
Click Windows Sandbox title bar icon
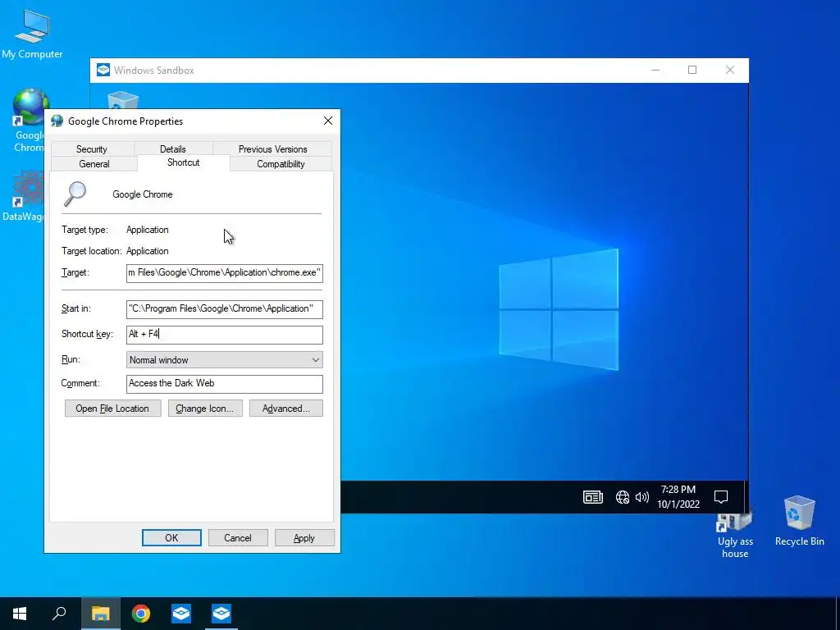tap(103, 71)
